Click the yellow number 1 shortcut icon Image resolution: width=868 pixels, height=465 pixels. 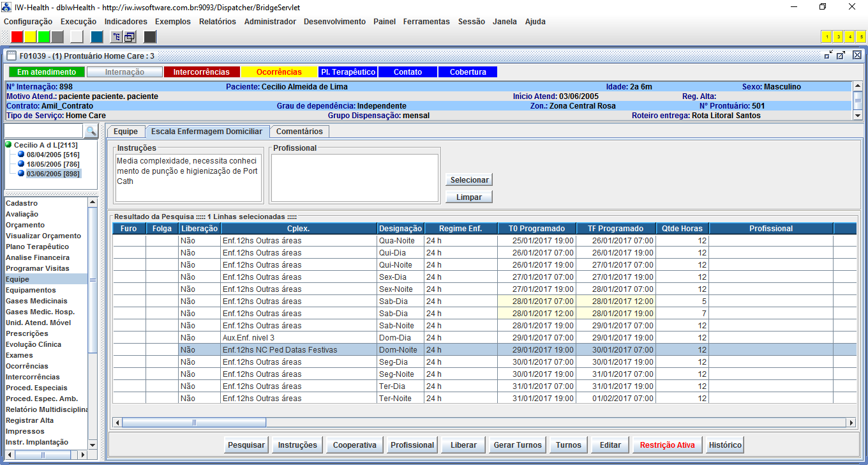[827, 36]
